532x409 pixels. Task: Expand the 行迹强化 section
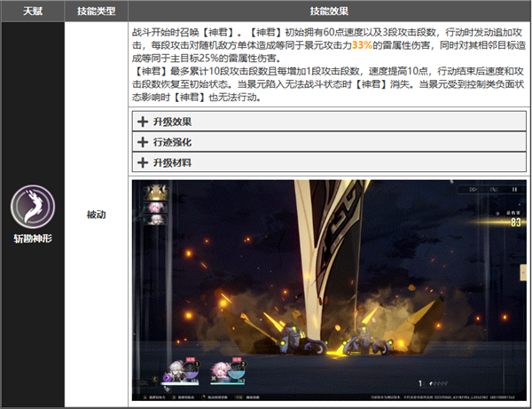point(329,142)
